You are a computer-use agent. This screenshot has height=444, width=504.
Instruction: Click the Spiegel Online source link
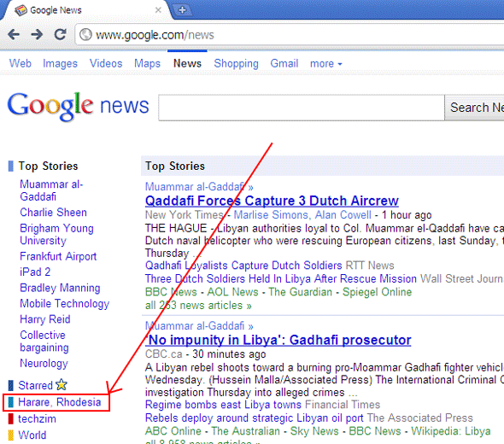(x=377, y=292)
